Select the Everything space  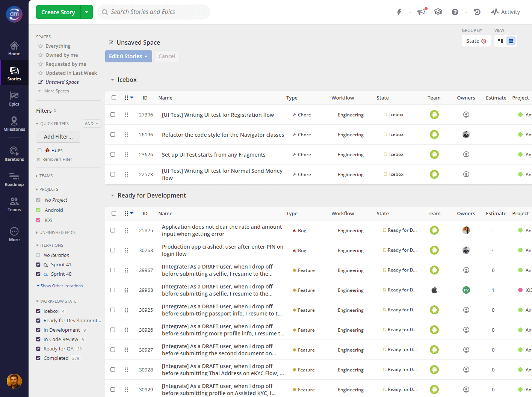point(58,46)
